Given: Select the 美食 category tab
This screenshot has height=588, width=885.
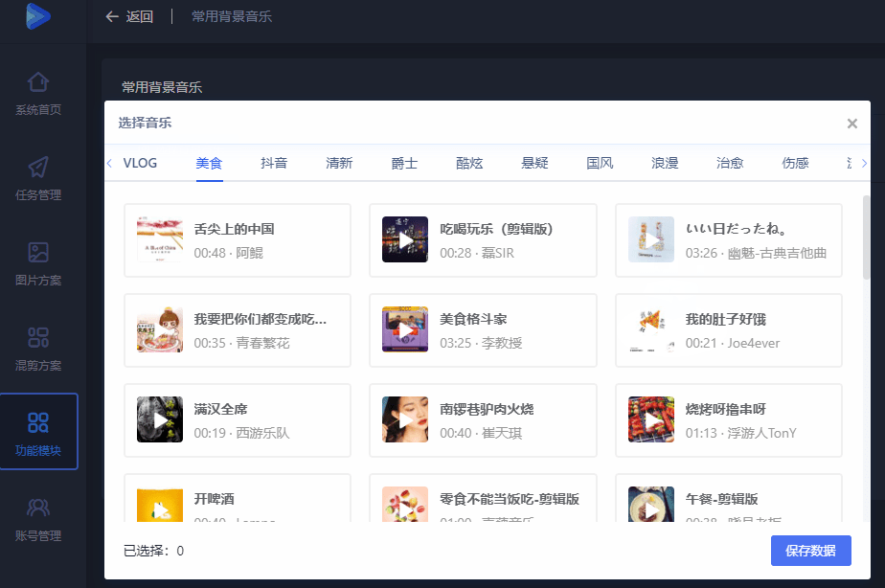Looking at the screenshot, I should (x=209, y=163).
